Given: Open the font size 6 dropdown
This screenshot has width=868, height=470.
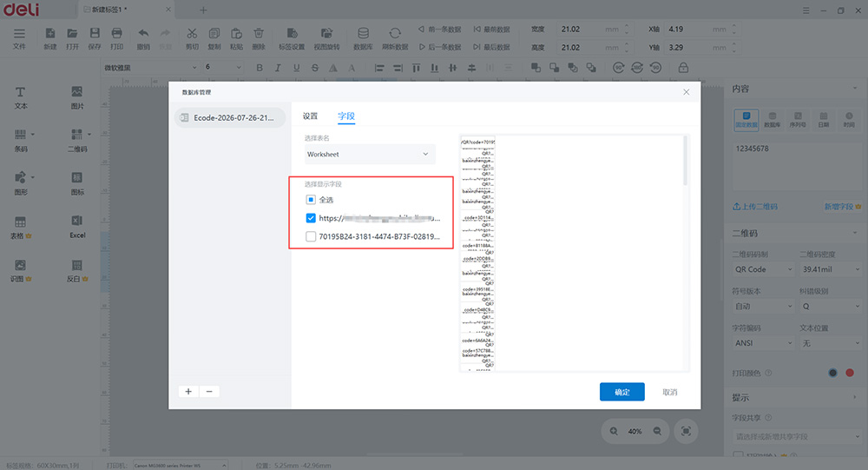Looking at the screenshot, I should click(223, 68).
